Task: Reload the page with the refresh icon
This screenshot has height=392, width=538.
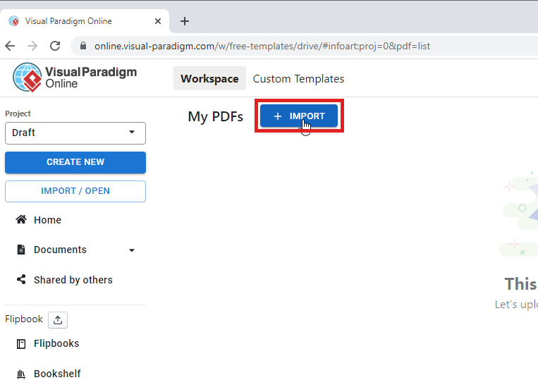Action: point(55,46)
